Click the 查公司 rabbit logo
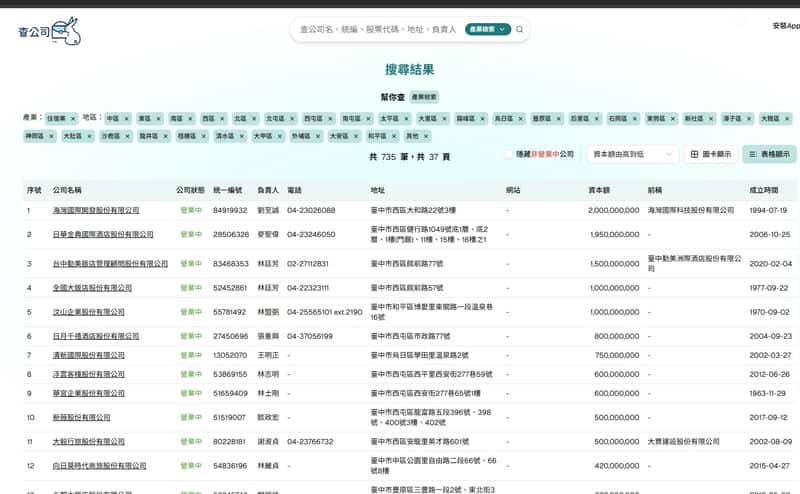The height and width of the screenshot is (494, 800). click(49, 31)
